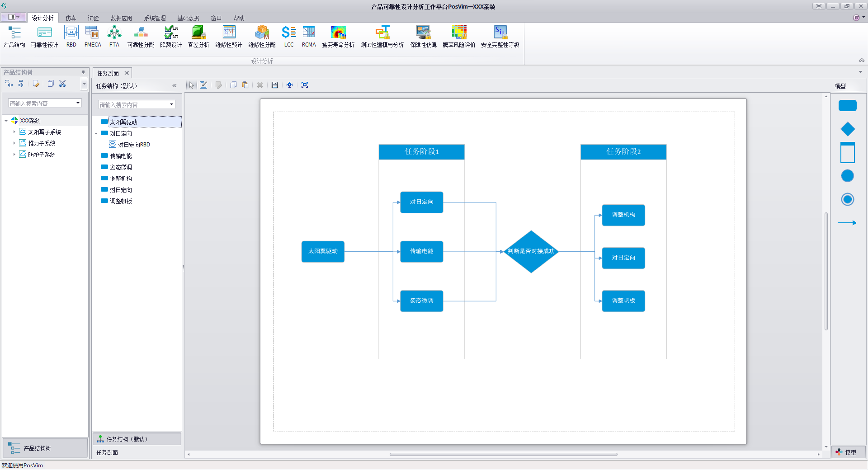Select the pointer tool in diagram toolbar
This screenshot has height=470, width=868.
click(191, 85)
